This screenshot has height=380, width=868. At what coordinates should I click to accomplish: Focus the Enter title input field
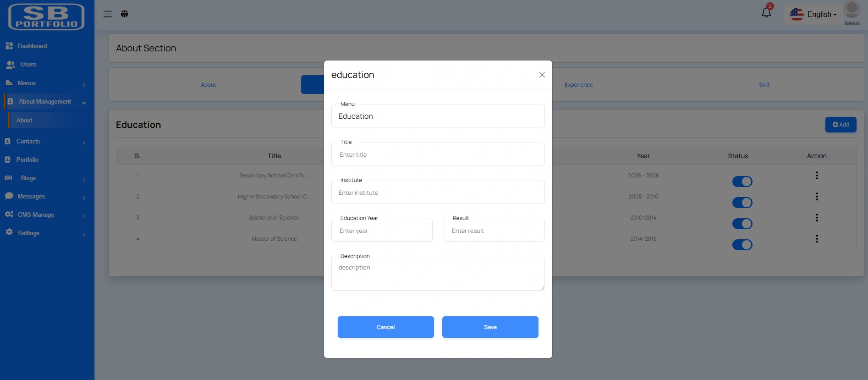pos(438,155)
